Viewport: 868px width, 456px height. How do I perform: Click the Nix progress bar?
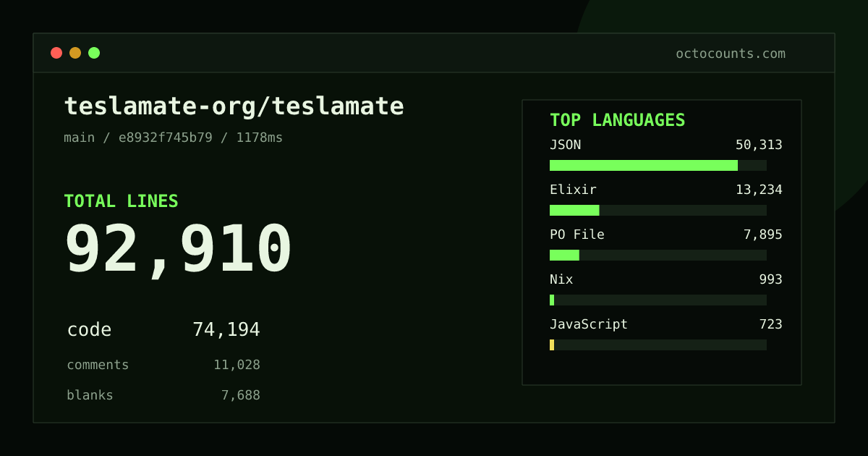[x=658, y=300]
